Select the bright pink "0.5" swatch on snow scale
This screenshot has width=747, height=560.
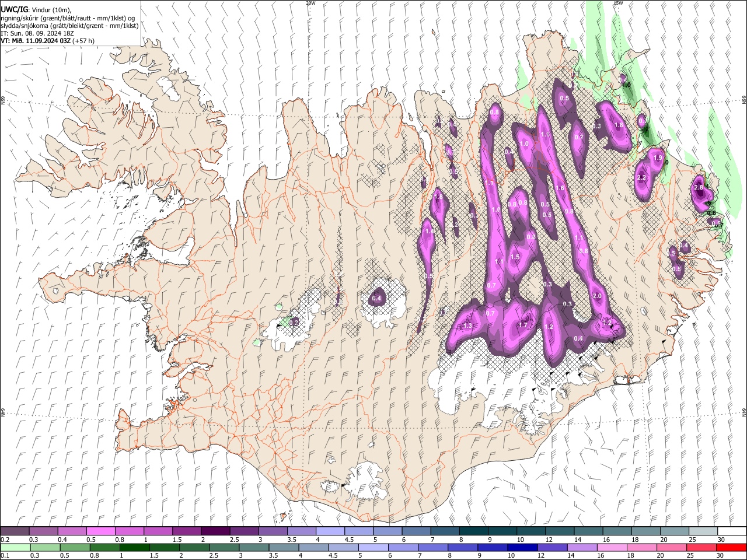click(100, 531)
